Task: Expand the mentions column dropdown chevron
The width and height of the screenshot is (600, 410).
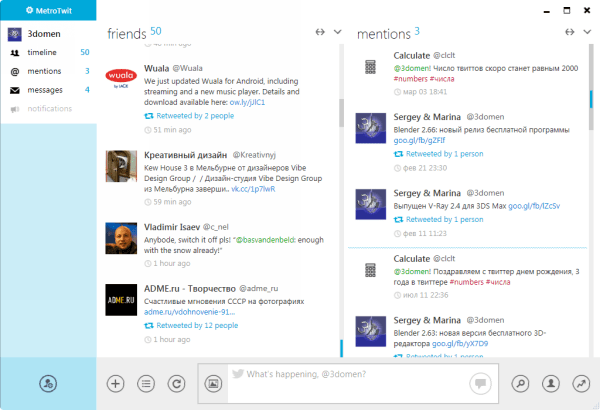Action: point(587,32)
